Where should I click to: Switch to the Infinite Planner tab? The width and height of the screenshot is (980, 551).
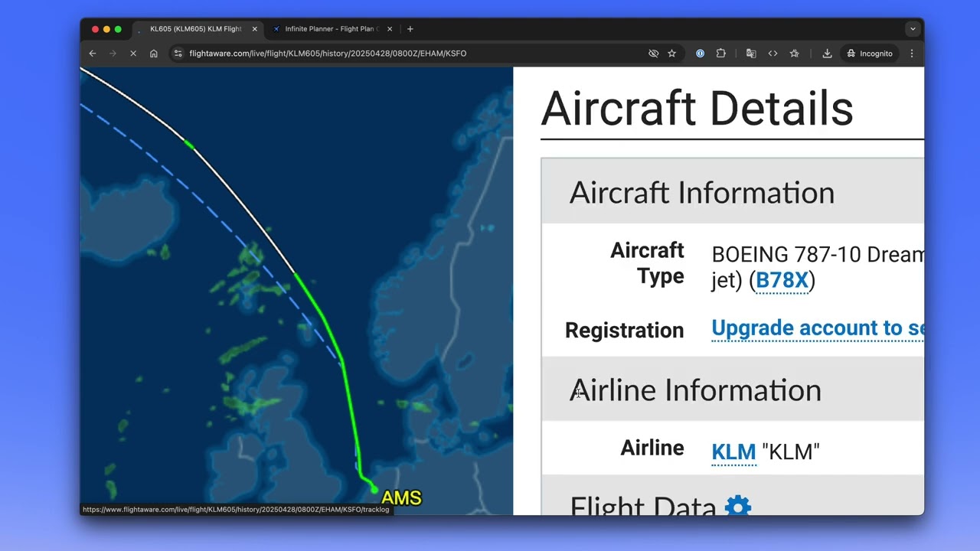331,29
